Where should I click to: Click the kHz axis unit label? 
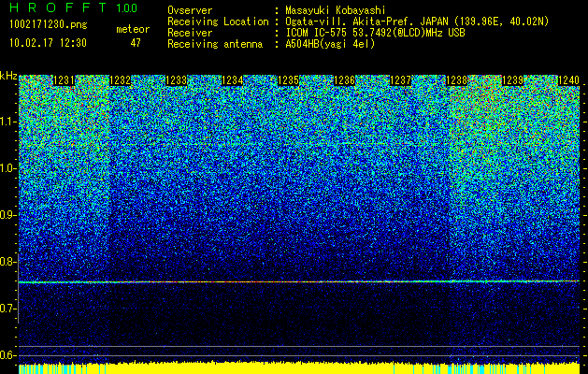(x=8, y=76)
